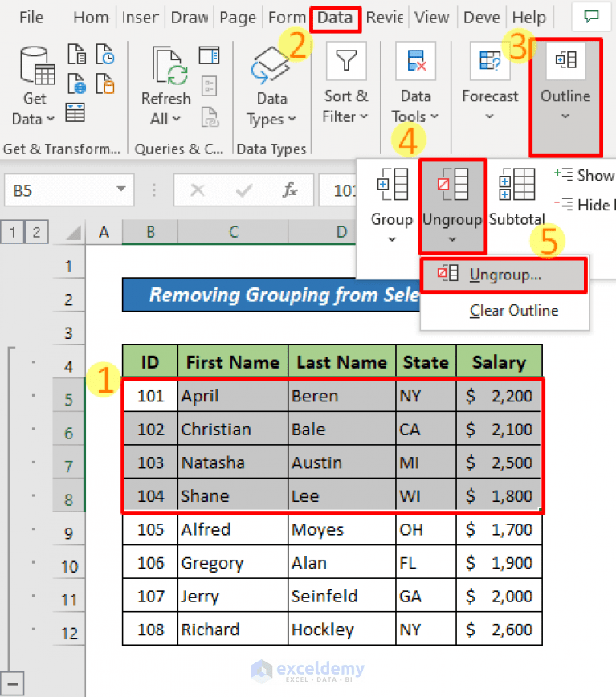This screenshot has height=697, width=616.
Task: Open the Group dropdown chevron
Action: (392, 239)
